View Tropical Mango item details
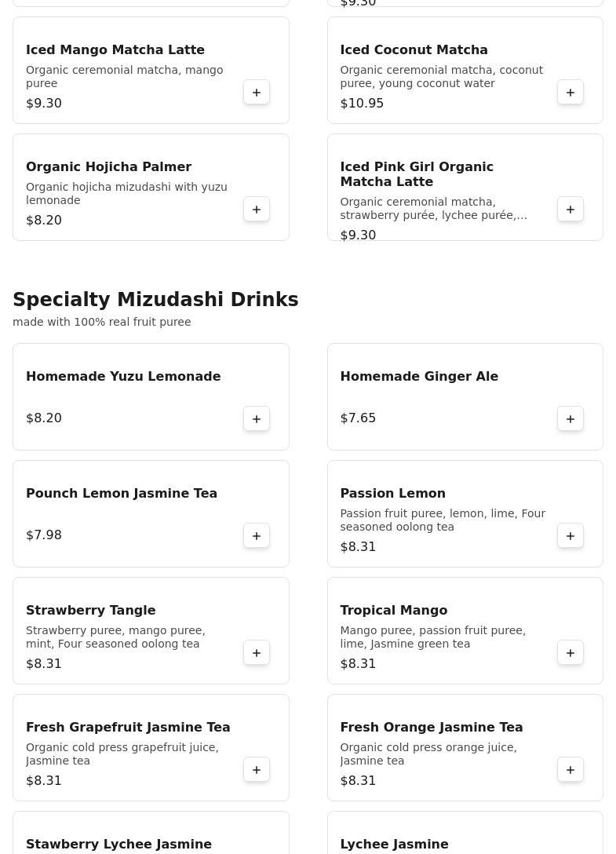Image resolution: width=616 pixels, height=854 pixels. point(393,611)
